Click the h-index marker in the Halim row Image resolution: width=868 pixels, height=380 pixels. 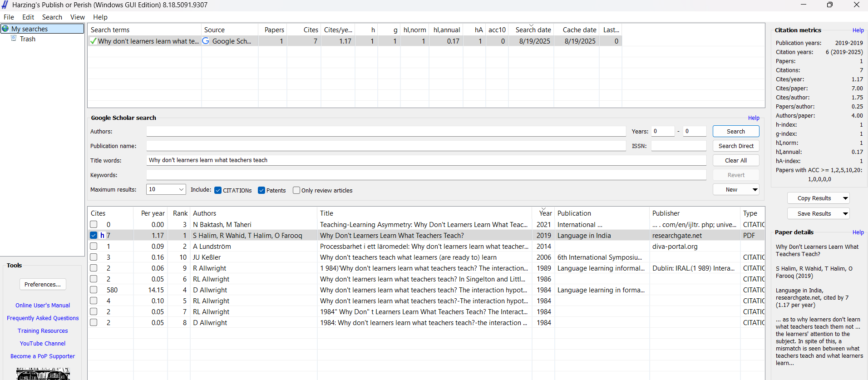coord(102,235)
